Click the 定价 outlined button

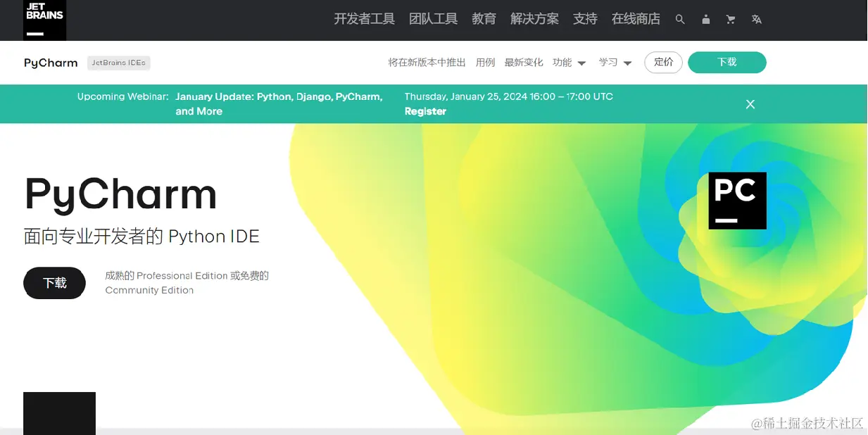pos(663,62)
